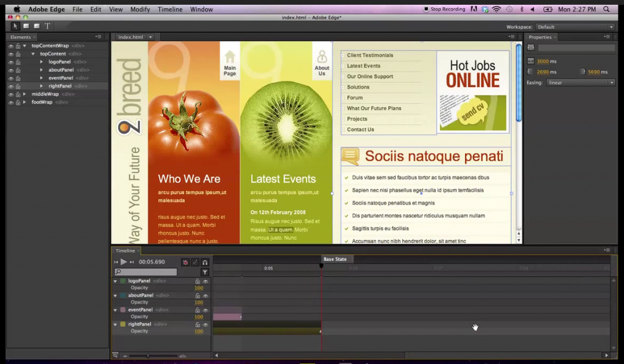This screenshot has width=624, height=364.
Task: Open Spotlight search from the menu bar
Action: pyautogui.click(x=608, y=9)
